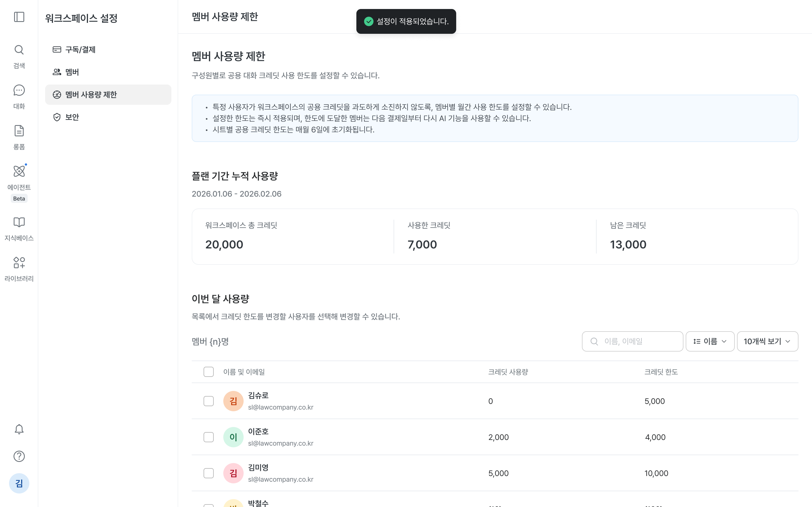
Task: Check the 이준호 member checkbox
Action: coord(209,437)
